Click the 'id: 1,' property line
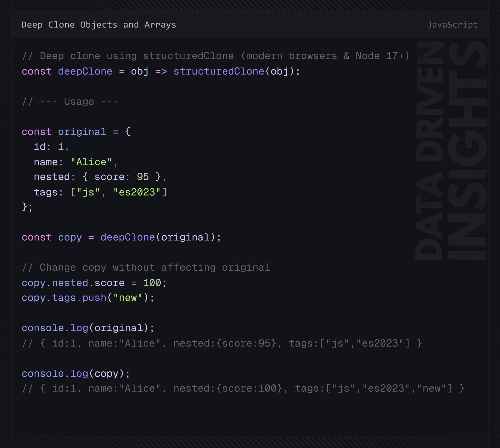Image resolution: width=500 pixels, height=448 pixels. (52, 147)
